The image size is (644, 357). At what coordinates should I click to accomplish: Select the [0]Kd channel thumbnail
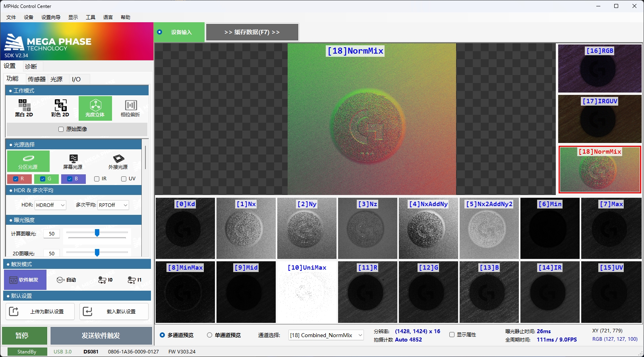coord(185,228)
